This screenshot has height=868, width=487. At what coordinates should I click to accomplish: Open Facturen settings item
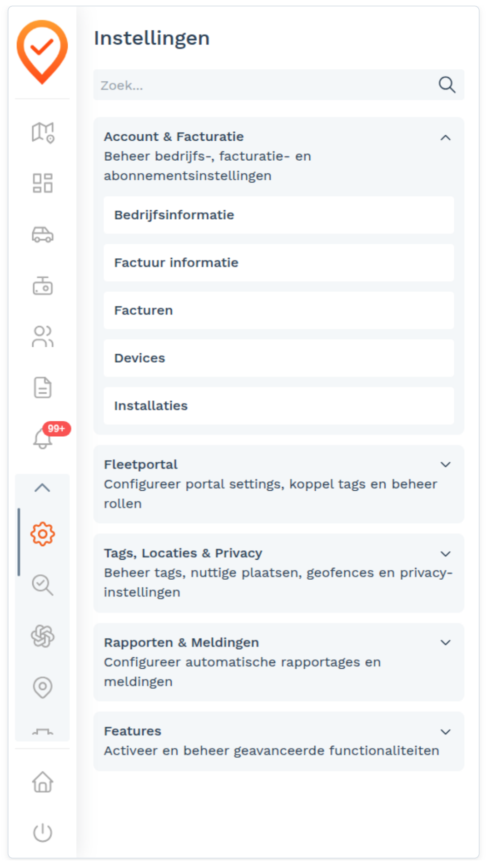tap(279, 311)
